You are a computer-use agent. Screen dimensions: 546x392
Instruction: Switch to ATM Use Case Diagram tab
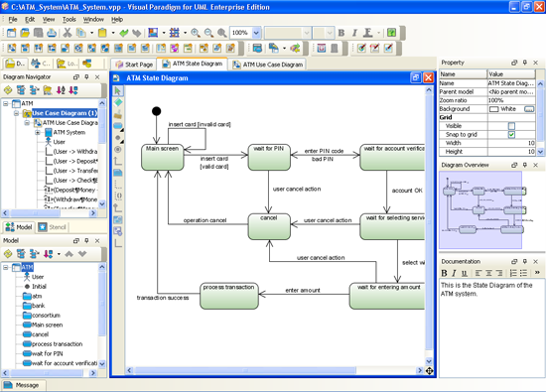[267, 65]
